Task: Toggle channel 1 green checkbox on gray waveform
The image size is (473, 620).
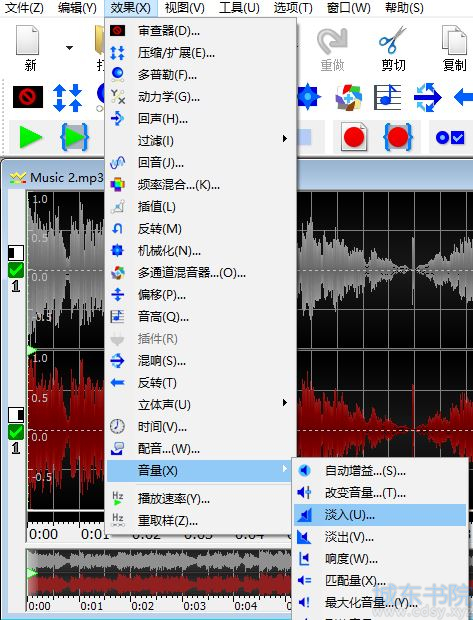Action: click(x=16, y=270)
